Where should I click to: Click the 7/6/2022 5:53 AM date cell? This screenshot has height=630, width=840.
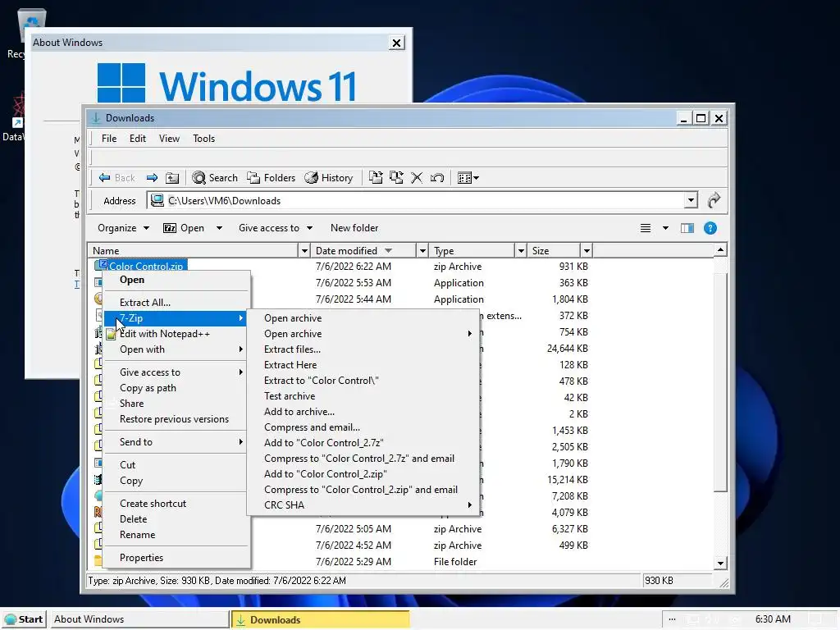[x=354, y=283]
